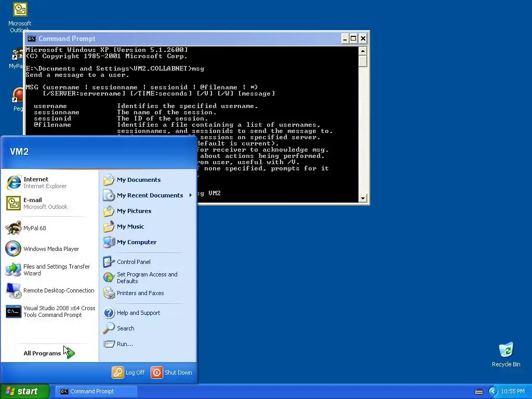
Task: Open Search from Start menu
Action: click(148, 328)
